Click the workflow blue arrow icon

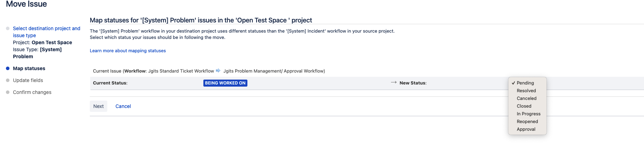pyautogui.click(x=218, y=71)
